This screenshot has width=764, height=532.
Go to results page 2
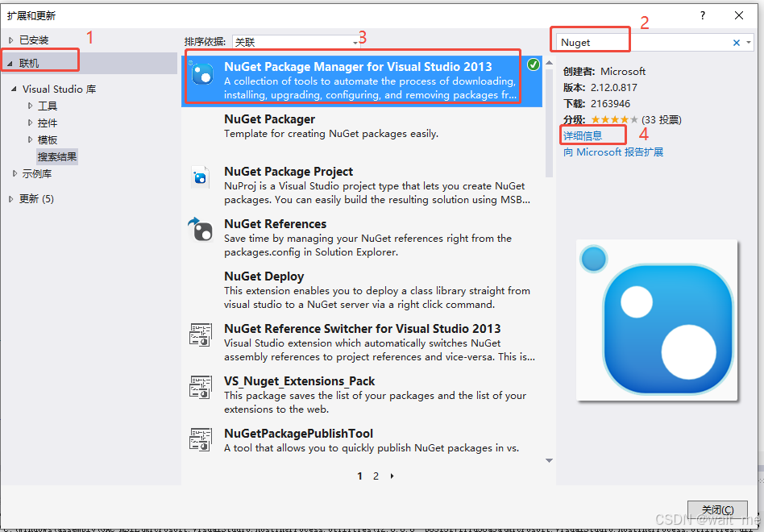pos(376,476)
